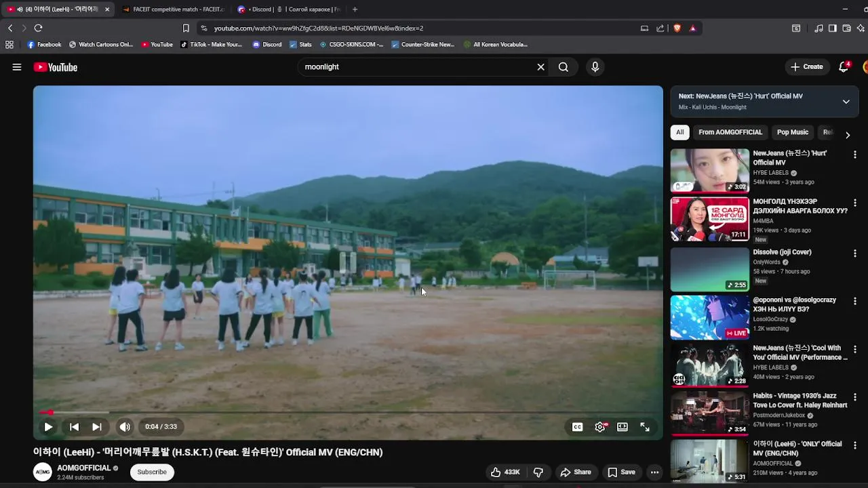This screenshot has height=488, width=868.
Task: Expand the Mix playlist panel chevron
Action: point(846,102)
